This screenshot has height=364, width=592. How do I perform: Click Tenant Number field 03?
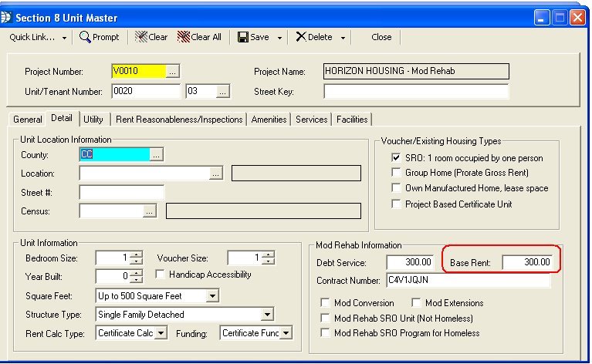pos(201,91)
